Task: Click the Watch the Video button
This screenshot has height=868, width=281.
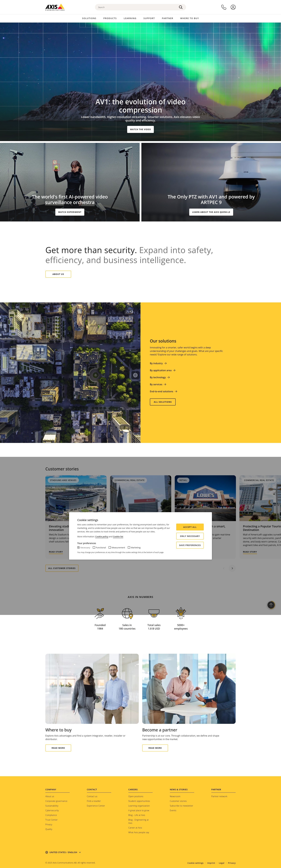Action: [x=140, y=129]
